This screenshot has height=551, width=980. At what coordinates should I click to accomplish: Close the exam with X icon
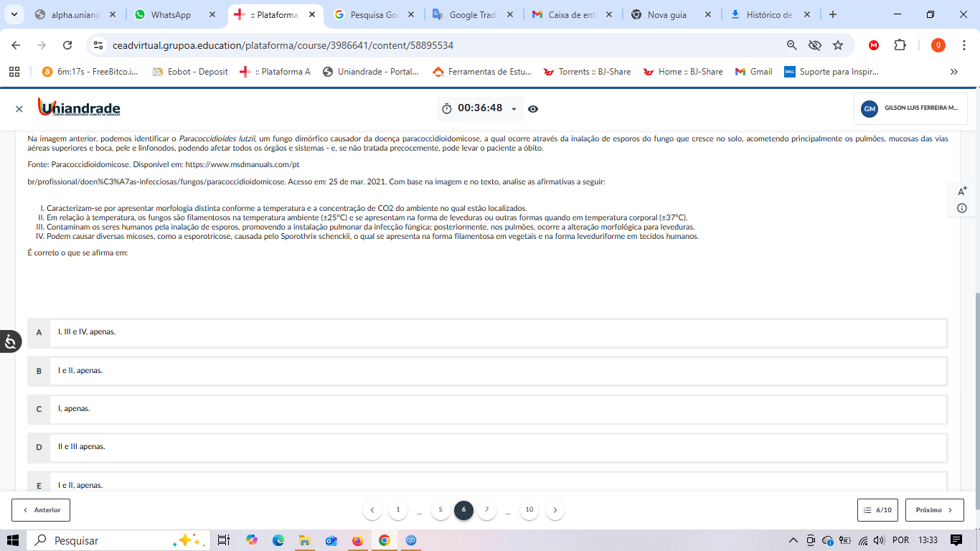pyautogui.click(x=19, y=109)
